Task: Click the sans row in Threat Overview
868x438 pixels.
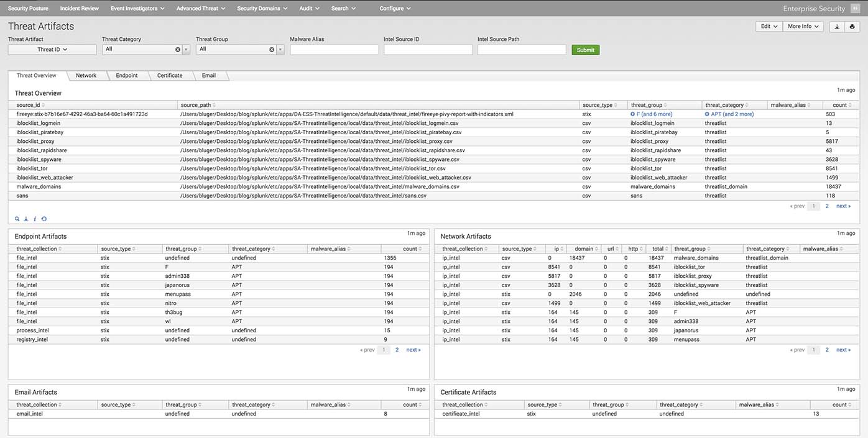Action: coord(435,196)
